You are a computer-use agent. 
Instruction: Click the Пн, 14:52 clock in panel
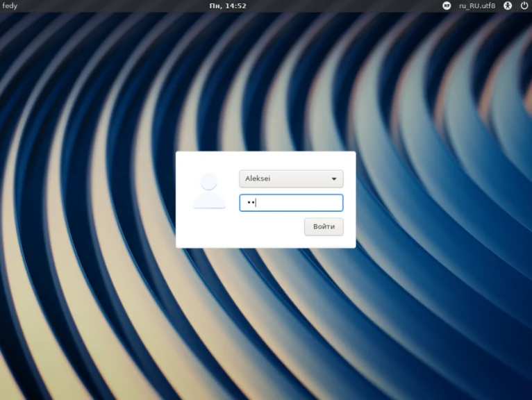point(228,6)
